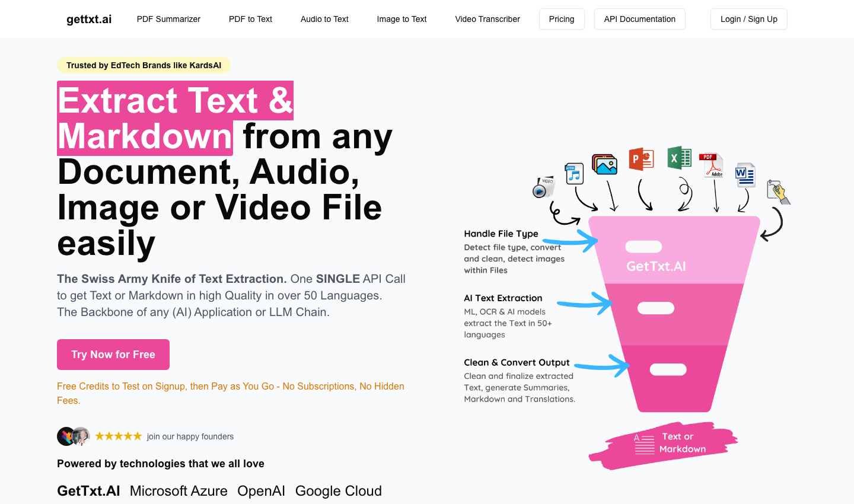The width and height of the screenshot is (854, 504).
Task: Click the gettxt.ai logo
Action: tap(89, 19)
